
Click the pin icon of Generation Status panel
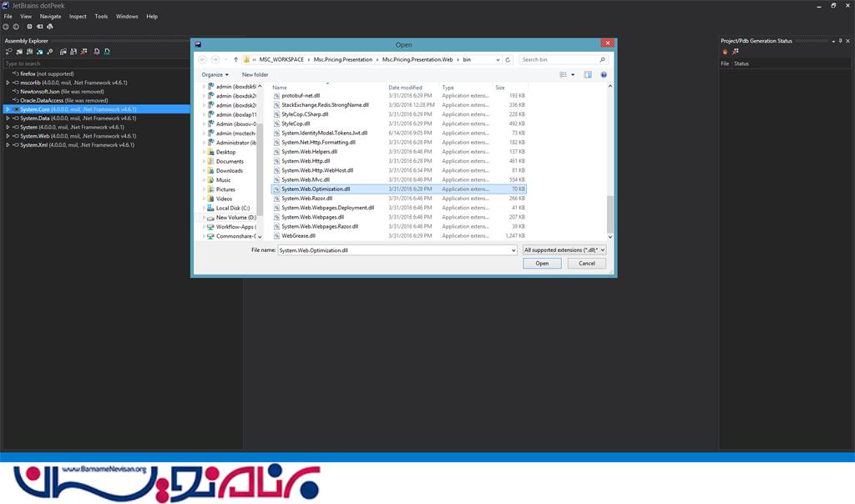tap(840, 41)
